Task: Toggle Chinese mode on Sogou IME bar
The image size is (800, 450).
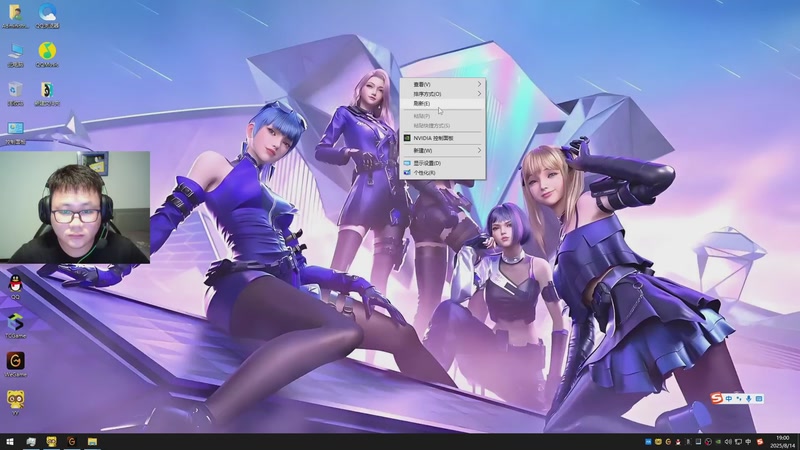Action: [x=729, y=398]
